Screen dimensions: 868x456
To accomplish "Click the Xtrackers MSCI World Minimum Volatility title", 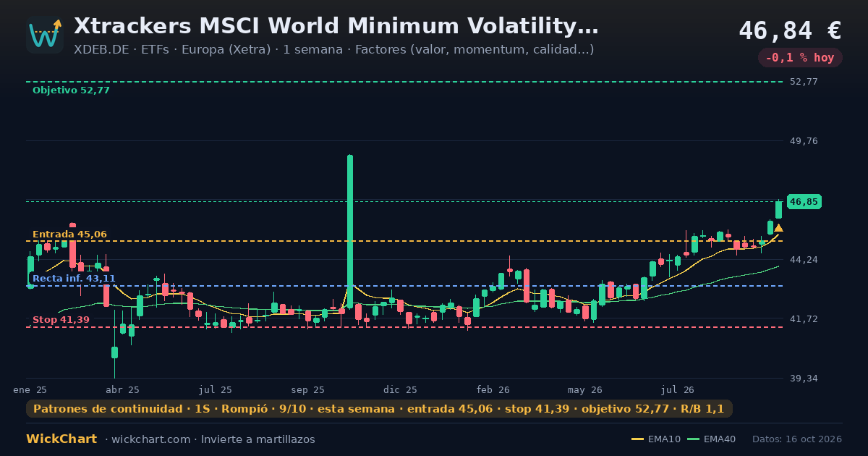I will [x=336, y=27].
